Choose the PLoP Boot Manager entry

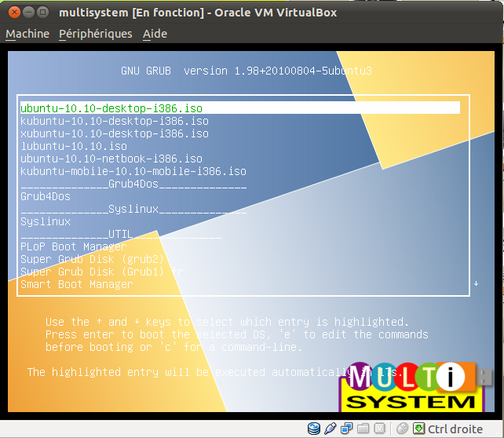pos(74,246)
